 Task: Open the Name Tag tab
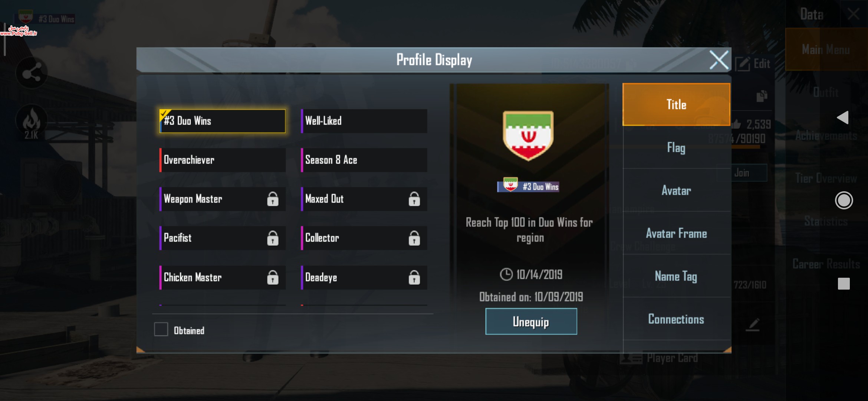[677, 276]
